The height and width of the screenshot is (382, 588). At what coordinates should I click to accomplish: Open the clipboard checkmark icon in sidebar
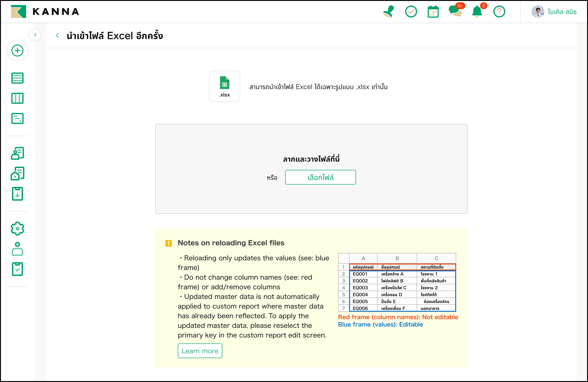pos(17,269)
